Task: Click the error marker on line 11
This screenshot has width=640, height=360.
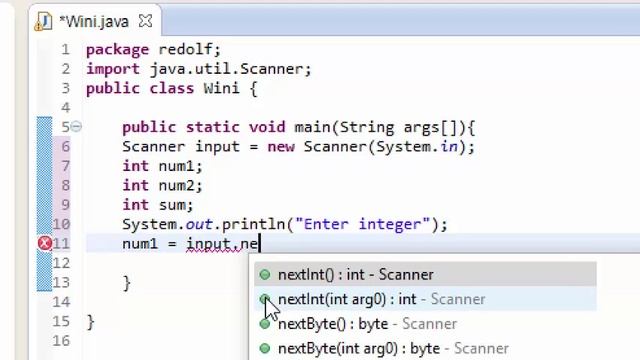Action: [x=45, y=244]
